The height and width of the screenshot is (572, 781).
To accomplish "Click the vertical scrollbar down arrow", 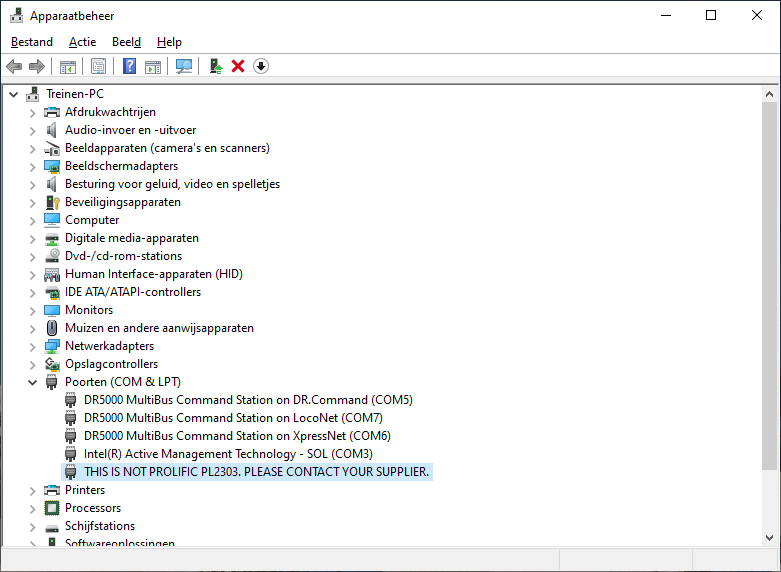I will (x=769, y=537).
